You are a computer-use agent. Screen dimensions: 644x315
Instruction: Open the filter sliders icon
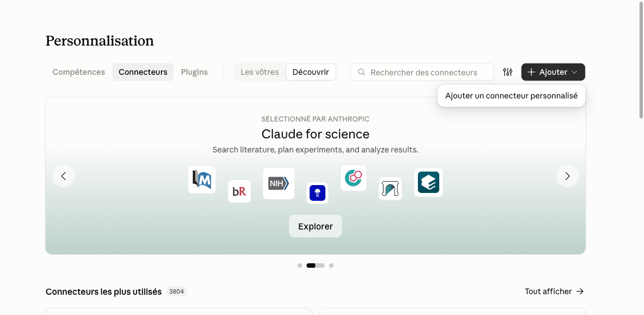point(508,72)
